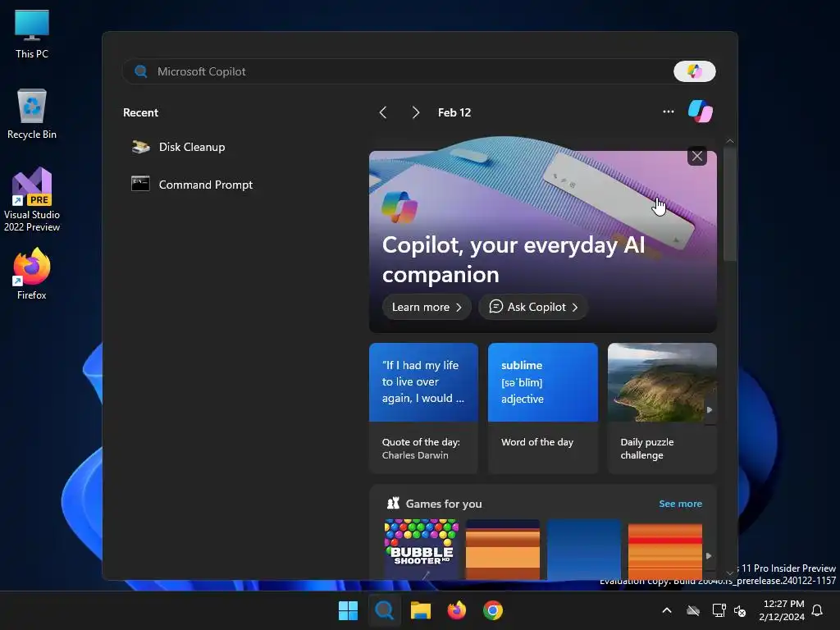Click the Copilot logo beside the options menu

(x=701, y=112)
